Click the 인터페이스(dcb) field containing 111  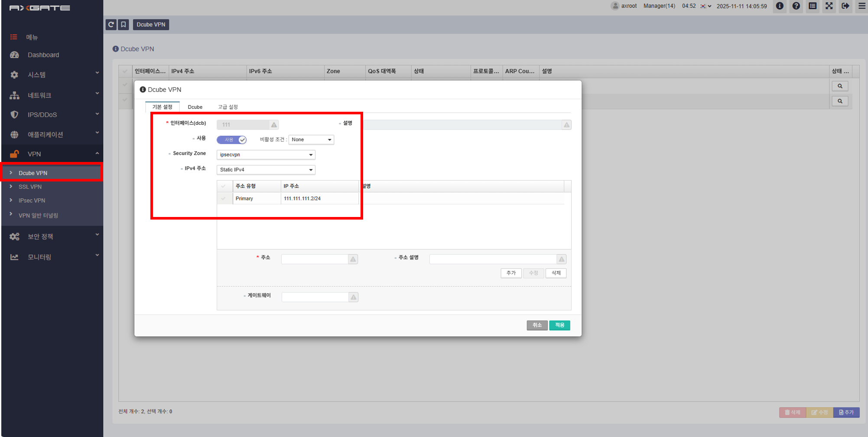243,125
